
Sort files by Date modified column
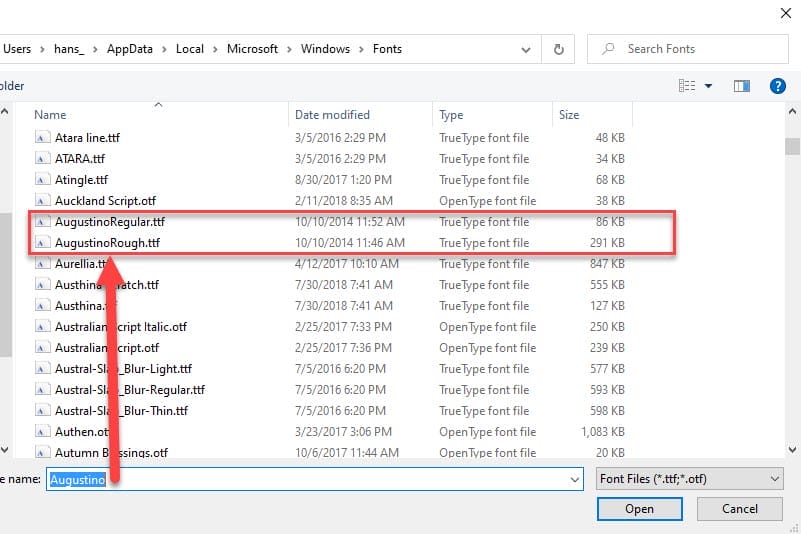click(x=332, y=115)
